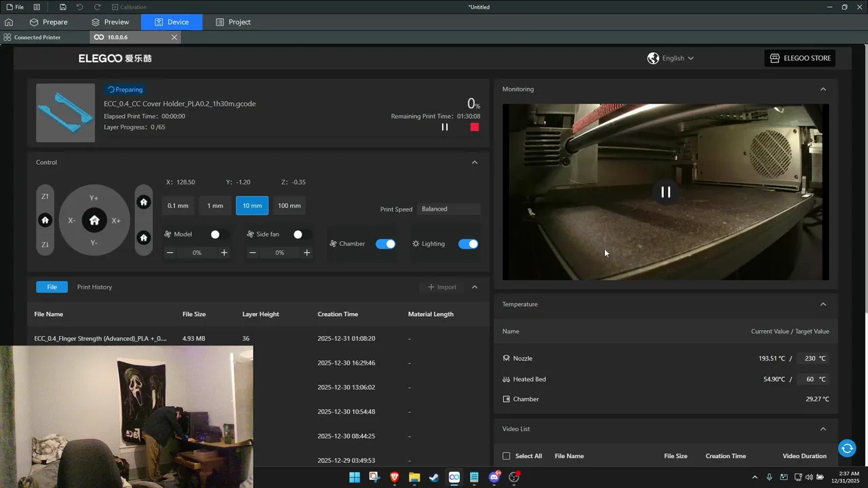Decrease Side fan speed with minus
The height and width of the screenshot is (488, 868).
point(252,253)
